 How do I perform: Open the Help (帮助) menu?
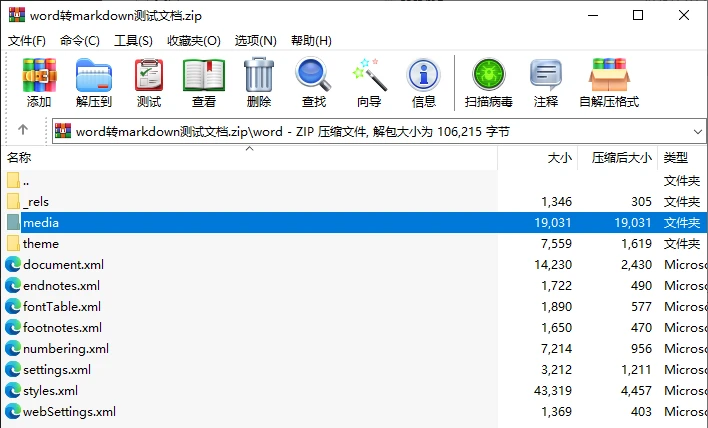[311, 41]
